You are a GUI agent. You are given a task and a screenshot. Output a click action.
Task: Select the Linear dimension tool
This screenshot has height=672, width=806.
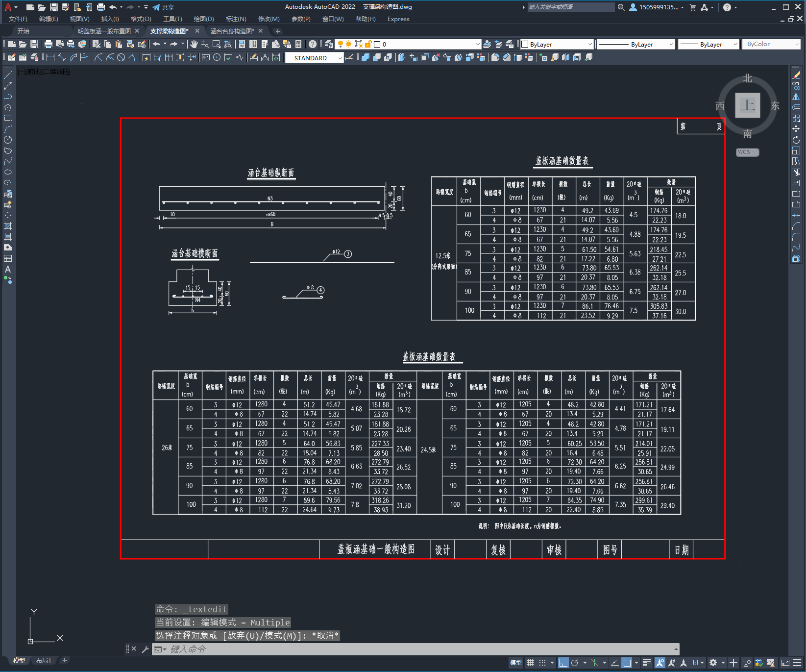coord(50,57)
